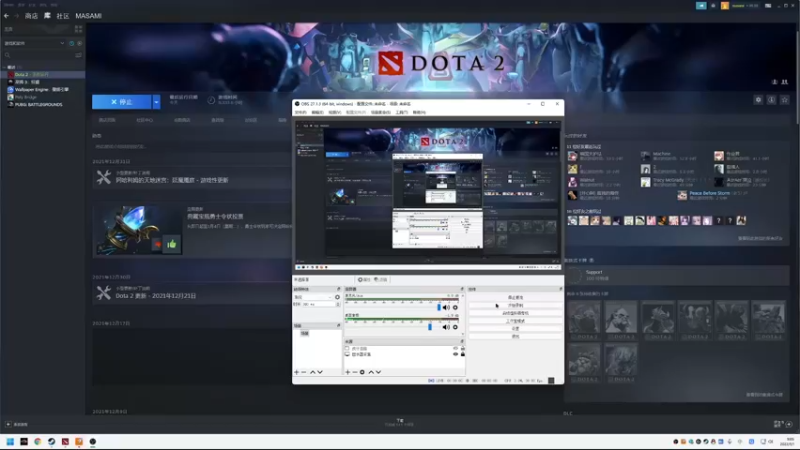Open Steam 社区 tab
This screenshot has height=450, width=800.
tap(62, 16)
